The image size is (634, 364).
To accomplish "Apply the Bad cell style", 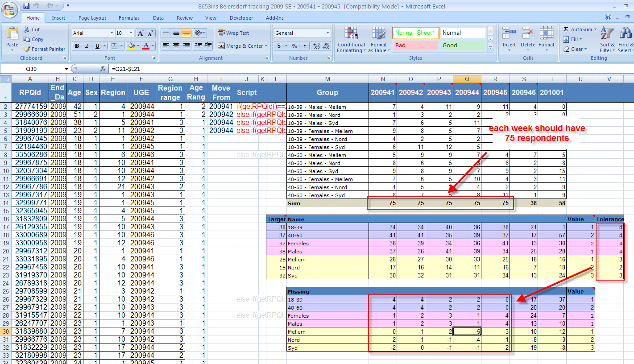I will coord(415,45).
